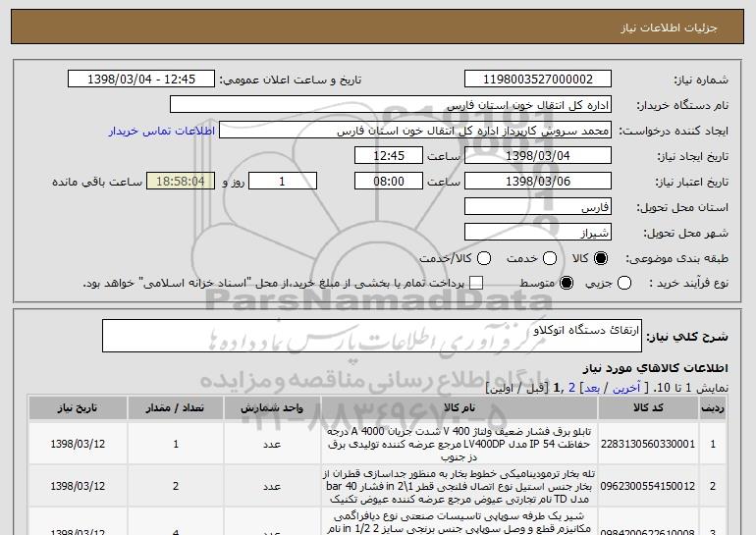This screenshot has height=535, width=756.
Task: Click the اطلاعات کالاهای مورد نیاز heading
Action: (x=655, y=368)
